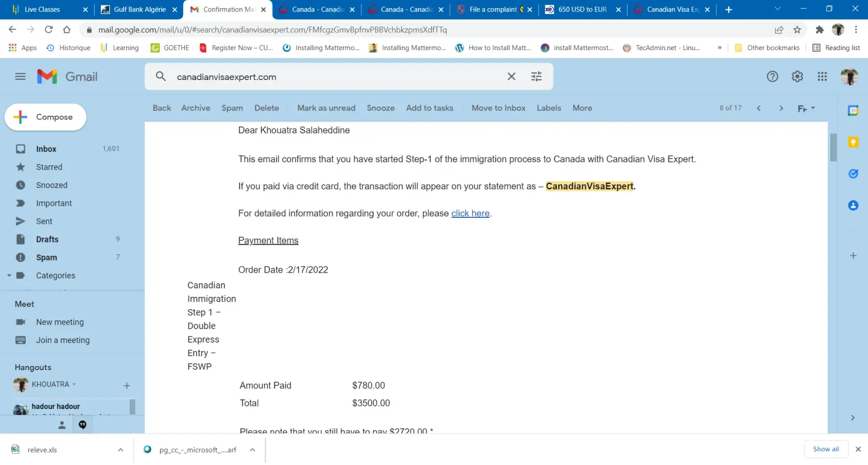Open Gmail settings gear icon
The image size is (868, 465).
pyautogui.click(x=797, y=77)
